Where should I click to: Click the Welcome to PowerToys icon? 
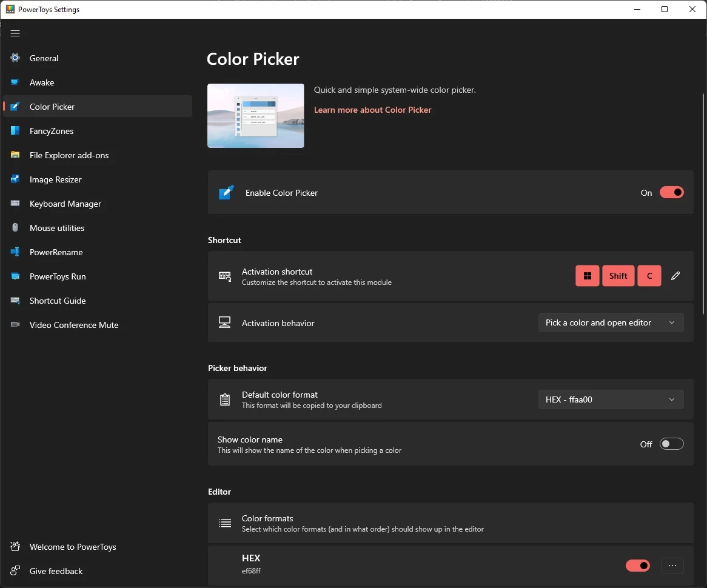click(x=15, y=547)
